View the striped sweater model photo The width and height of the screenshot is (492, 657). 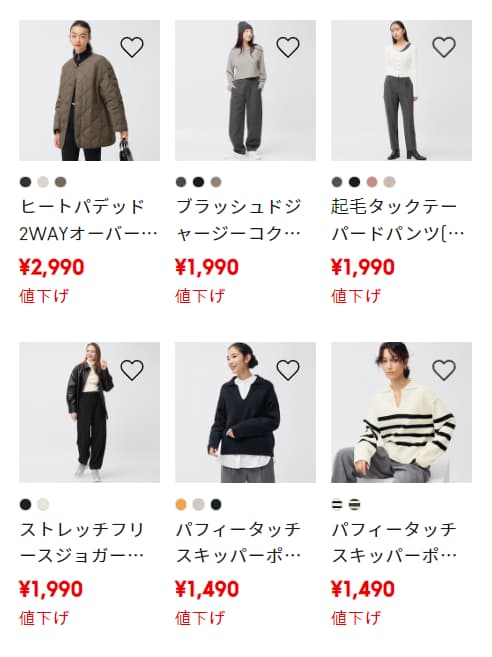(x=401, y=412)
